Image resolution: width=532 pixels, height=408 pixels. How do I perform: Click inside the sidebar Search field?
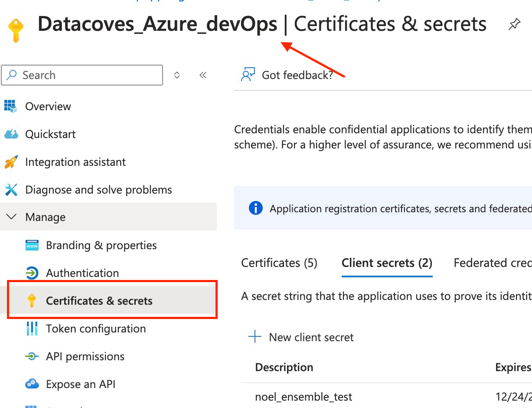pos(82,75)
